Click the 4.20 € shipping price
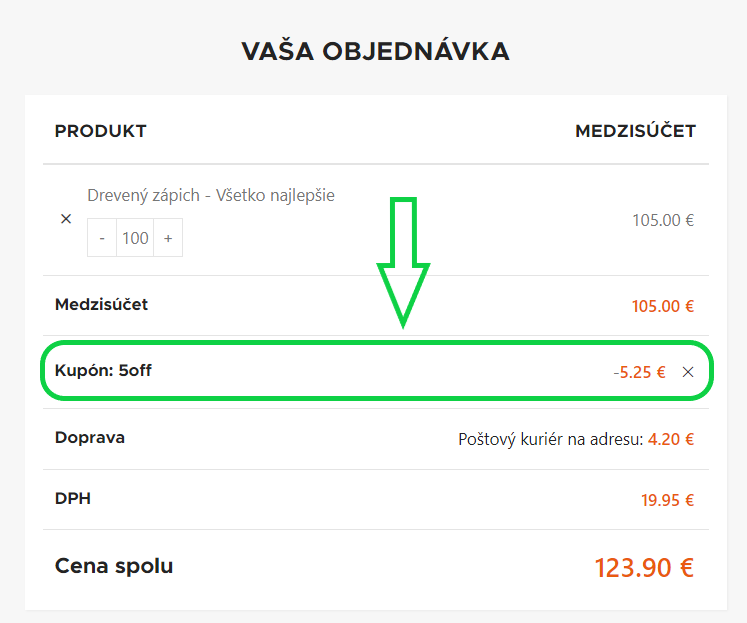The height and width of the screenshot is (623, 747). click(x=671, y=439)
